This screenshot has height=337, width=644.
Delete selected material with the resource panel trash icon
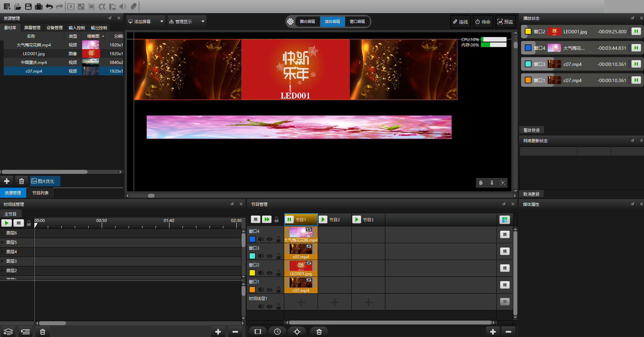22,181
